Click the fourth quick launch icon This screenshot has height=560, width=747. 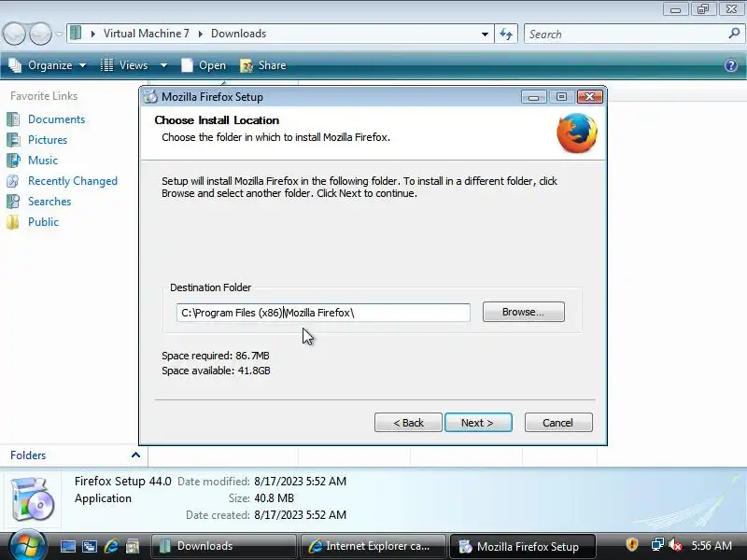(133, 546)
